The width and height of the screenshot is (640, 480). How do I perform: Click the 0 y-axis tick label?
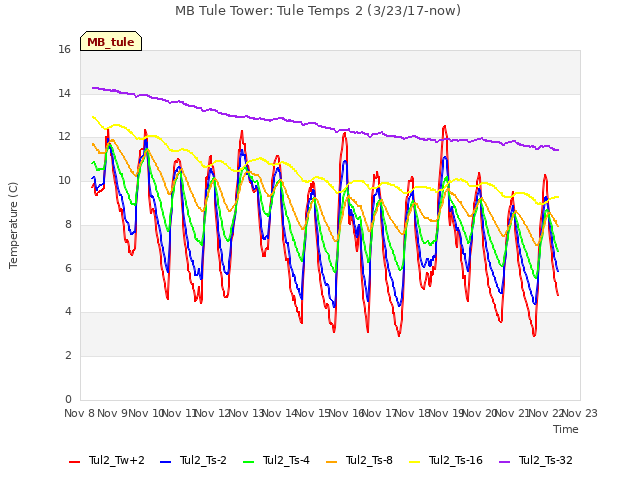pyautogui.click(x=68, y=399)
